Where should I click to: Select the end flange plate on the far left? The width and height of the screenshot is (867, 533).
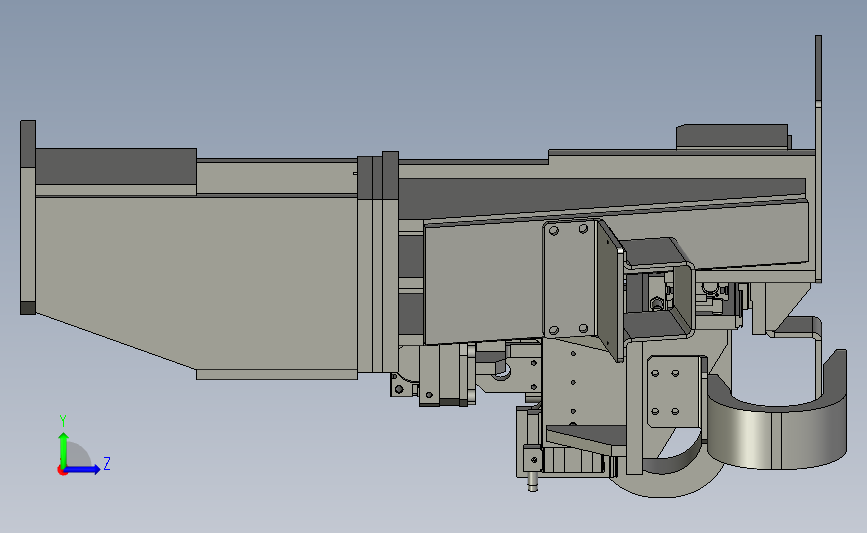[x=28, y=217]
